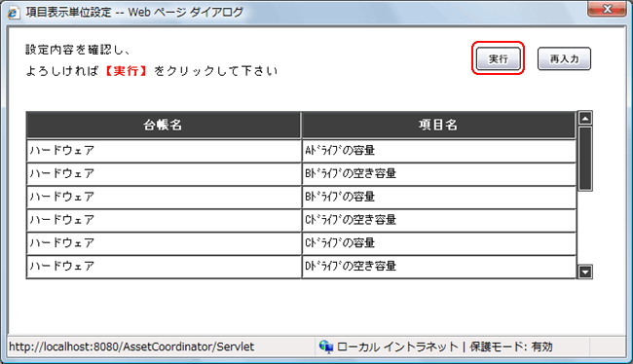The image size is (633, 364).
Task: Select the 項目名 column header
Action: (438, 125)
